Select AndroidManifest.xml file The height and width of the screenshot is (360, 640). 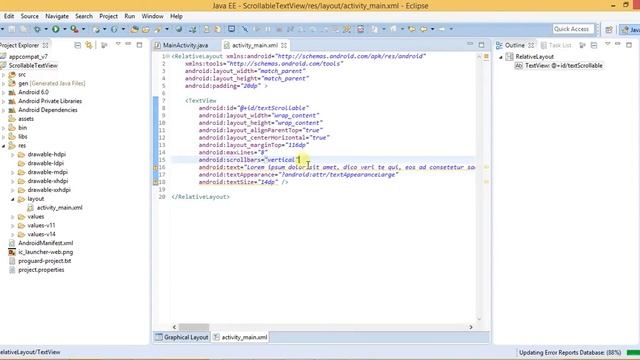pos(45,243)
